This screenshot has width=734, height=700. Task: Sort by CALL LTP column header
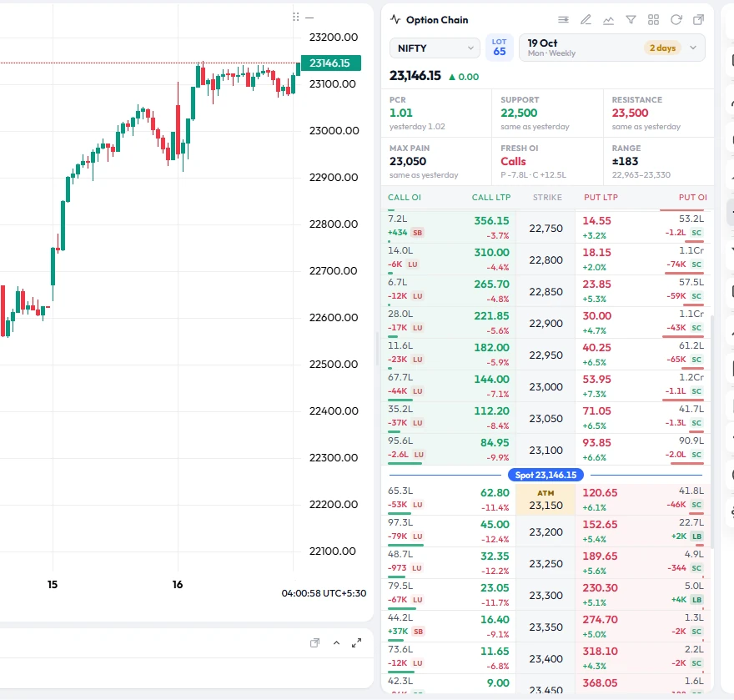pos(491,198)
